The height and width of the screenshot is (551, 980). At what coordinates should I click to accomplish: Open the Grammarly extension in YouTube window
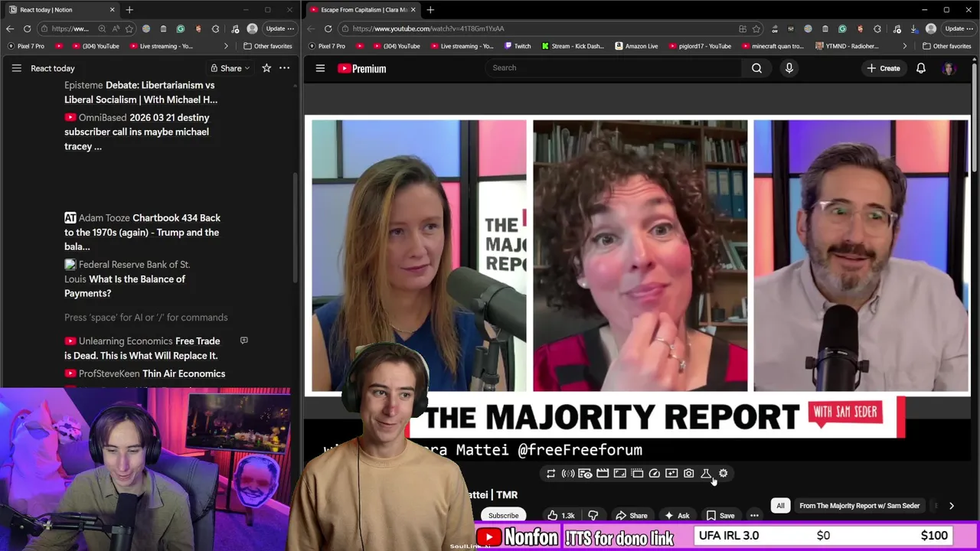pyautogui.click(x=842, y=28)
